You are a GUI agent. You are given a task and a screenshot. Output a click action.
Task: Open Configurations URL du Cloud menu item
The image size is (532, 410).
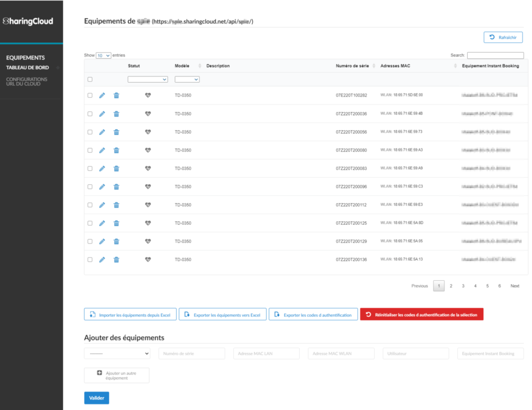[x=27, y=82]
